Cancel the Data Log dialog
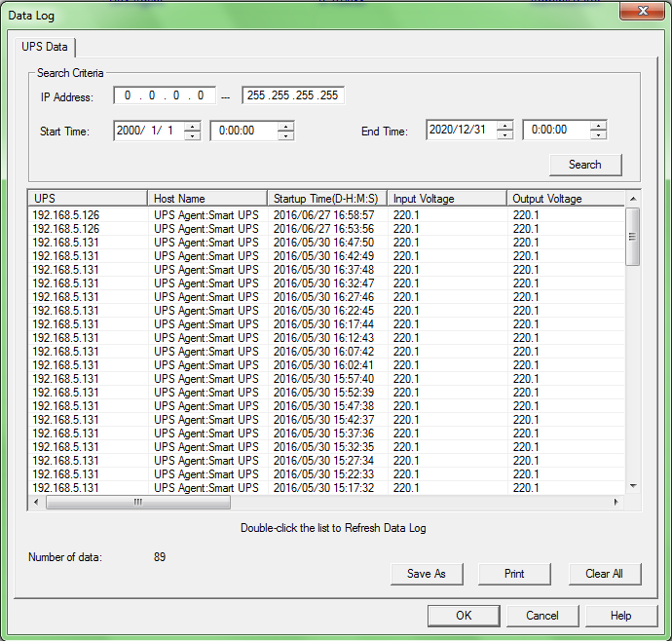Screen dimensions: 672x641 542,616
